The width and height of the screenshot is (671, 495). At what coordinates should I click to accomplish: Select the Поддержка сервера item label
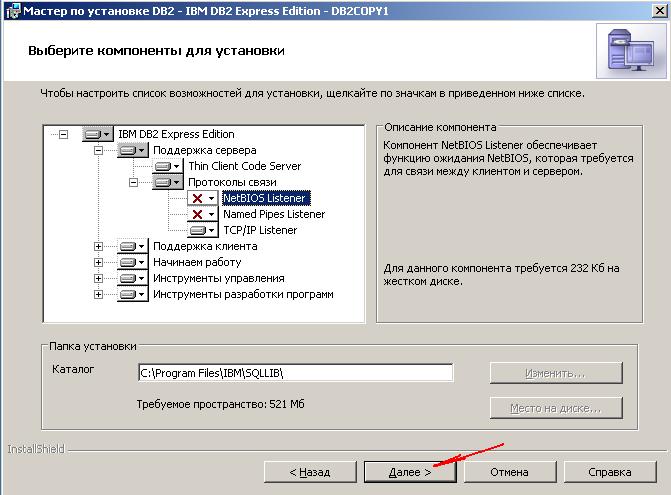pyautogui.click(x=205, y=150)
